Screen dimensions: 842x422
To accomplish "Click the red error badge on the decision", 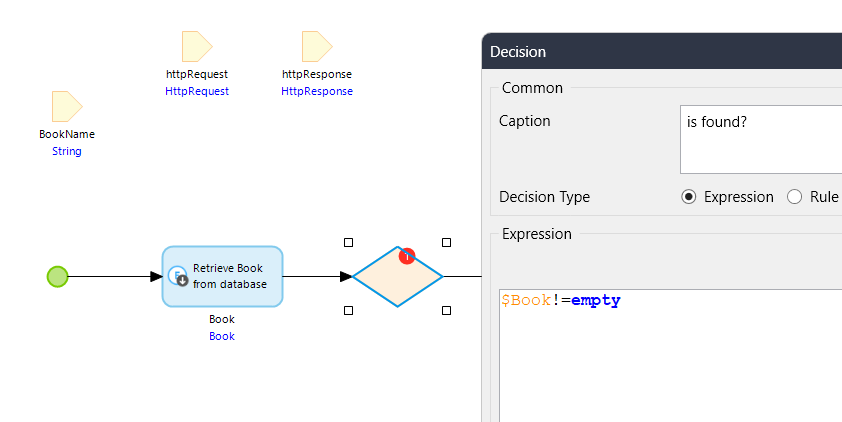I will [x=407, y=256].
